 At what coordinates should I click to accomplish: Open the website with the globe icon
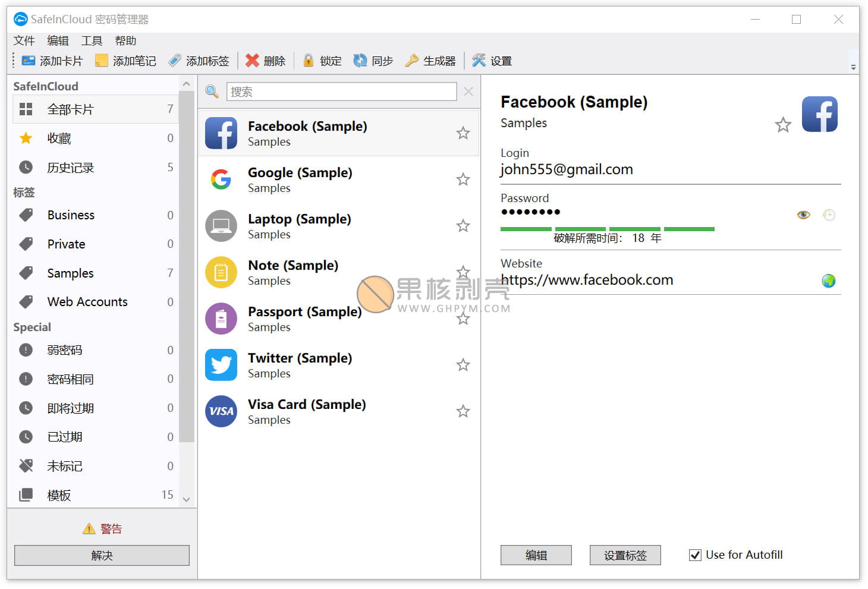828,281
